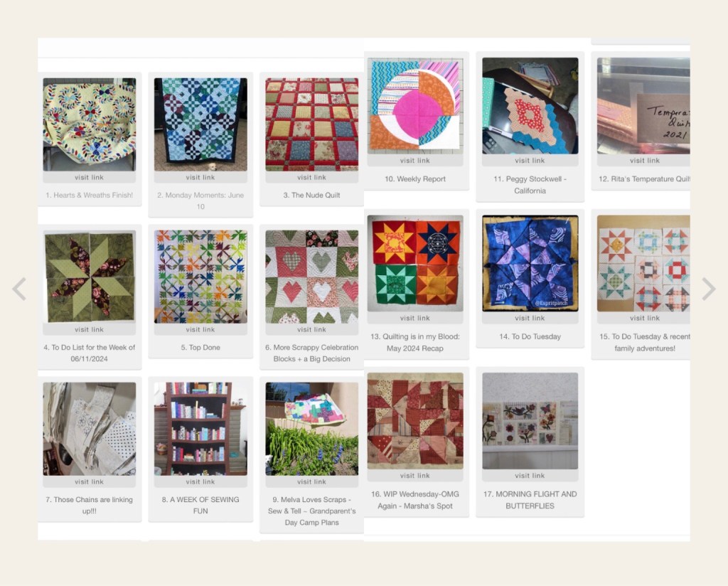Open Those Chains are linking up thumbnail
This screenshot has width=728, height=586.
pos(89,429)
